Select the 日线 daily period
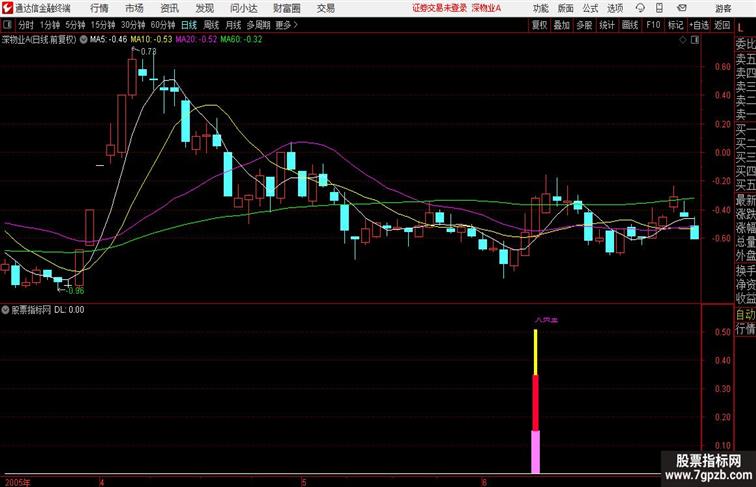Viewport: 756px width, 487px height. [189, 25]
